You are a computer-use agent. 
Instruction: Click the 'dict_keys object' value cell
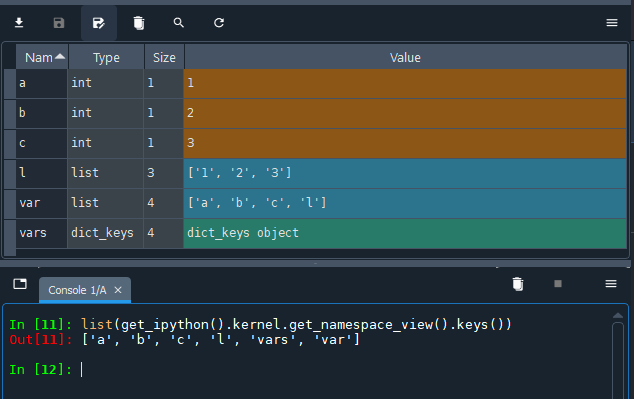pos(405,233)
